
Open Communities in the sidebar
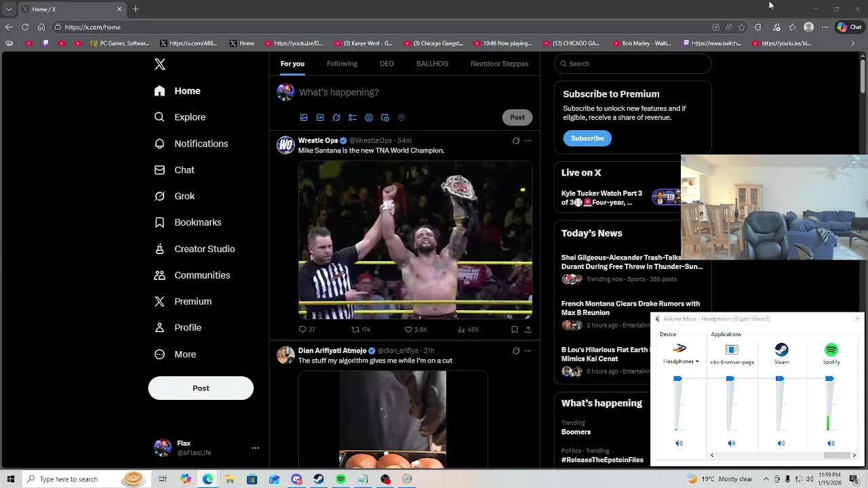click(x=192, y=275)
